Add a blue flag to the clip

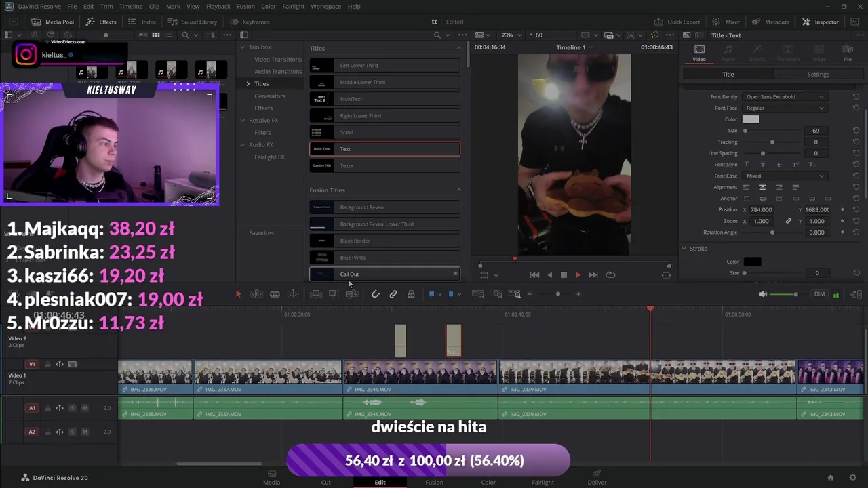(431, 294)
